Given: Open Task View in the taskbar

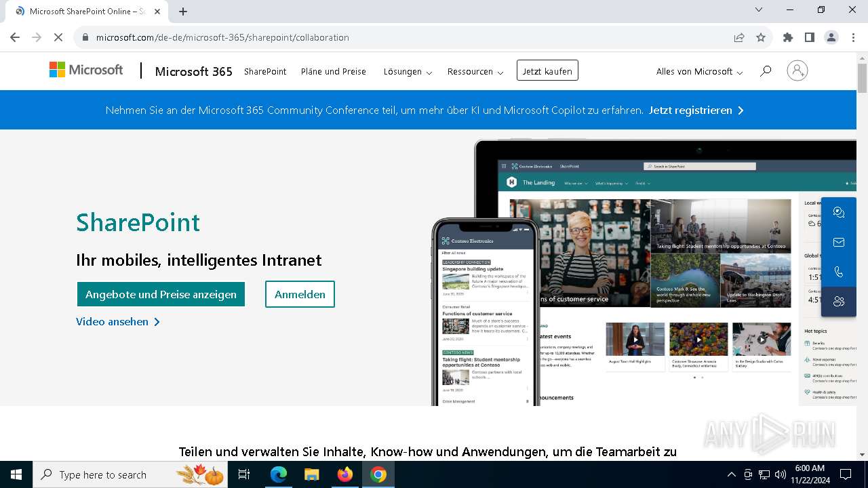Looking at the screenshot, I should tap(244, 474).
